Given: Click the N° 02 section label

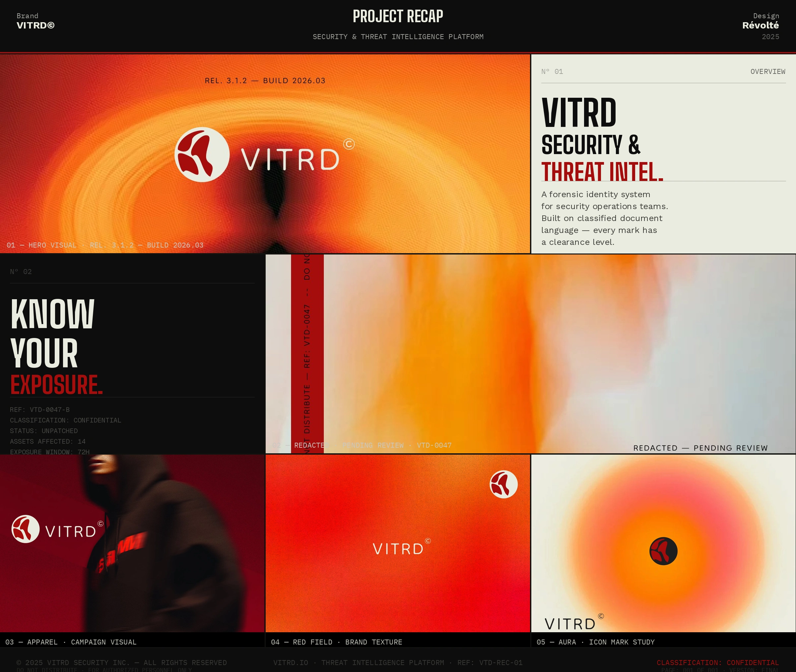Looking at the screenshot, I should pyautogui.click(x=21, y=272).
